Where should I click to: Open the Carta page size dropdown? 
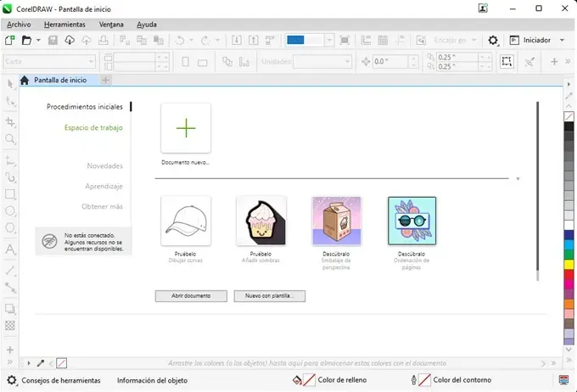[92, 61]
